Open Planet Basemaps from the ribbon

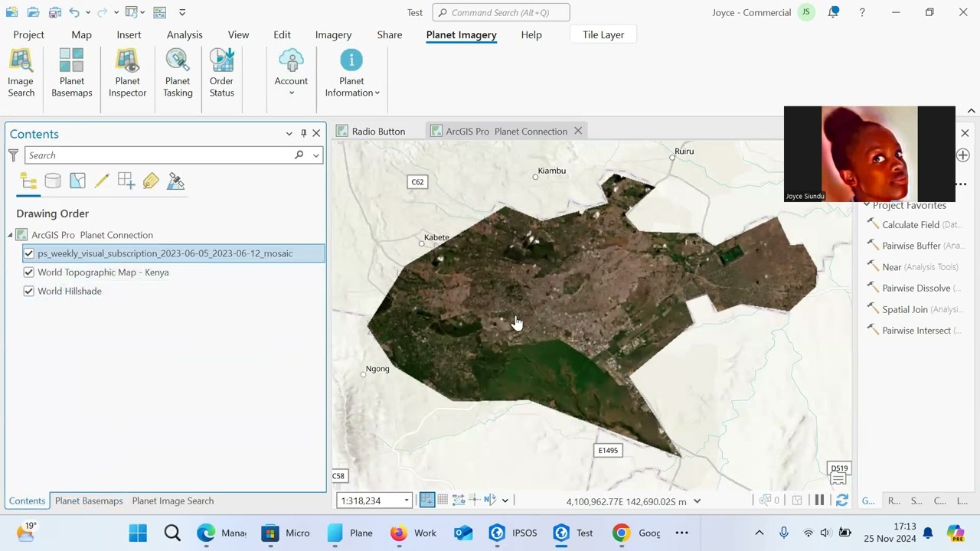pyautogui.click(x=72, y=73)
